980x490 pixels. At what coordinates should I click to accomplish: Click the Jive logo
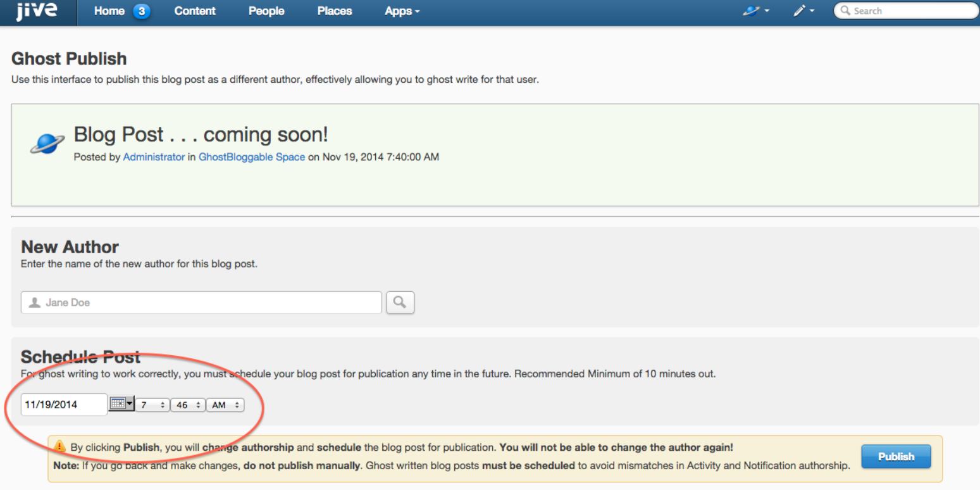[36, 11]
